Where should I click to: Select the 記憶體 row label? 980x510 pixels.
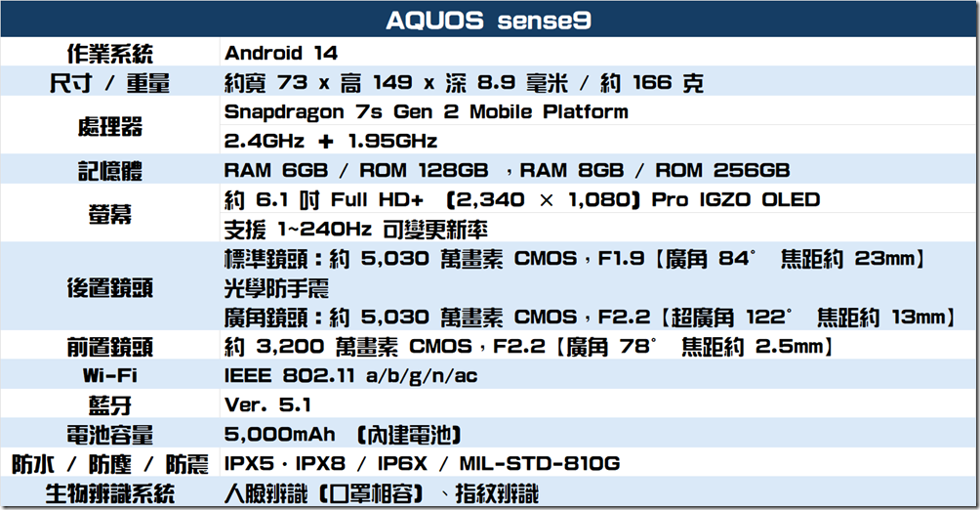(x=109, y=171)
